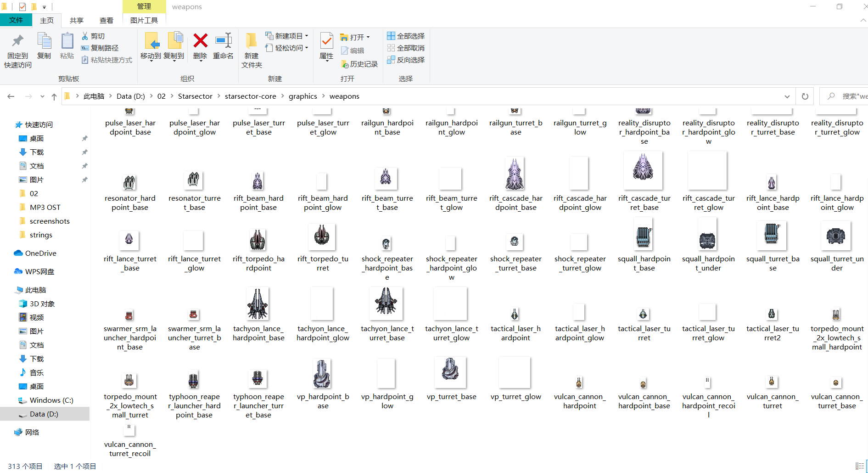Click the 全部选择 select-all icon
The height and width of the screenshot is (473, 868).
pos(391,35)
